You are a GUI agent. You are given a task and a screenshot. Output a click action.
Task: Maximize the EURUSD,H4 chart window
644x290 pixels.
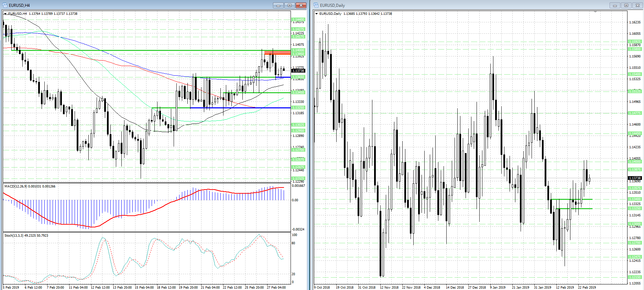(290, 5)
